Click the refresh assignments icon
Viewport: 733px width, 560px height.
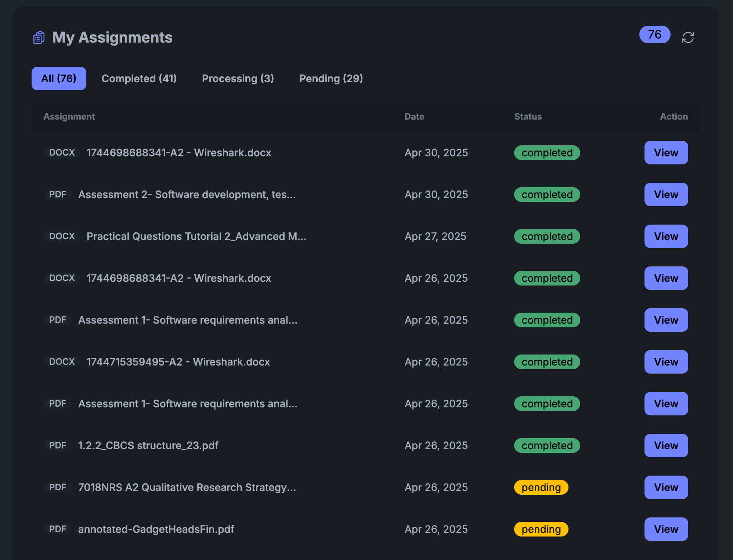688,37
